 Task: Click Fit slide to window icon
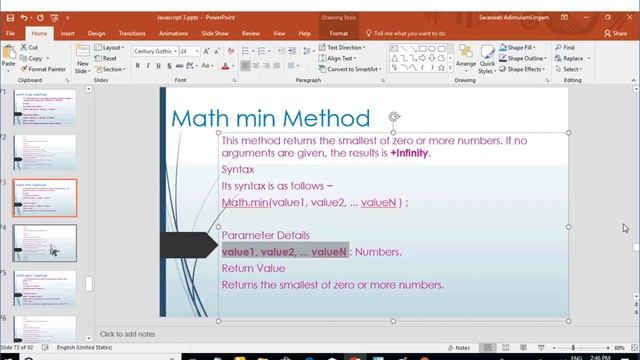(x=634, y=348)
